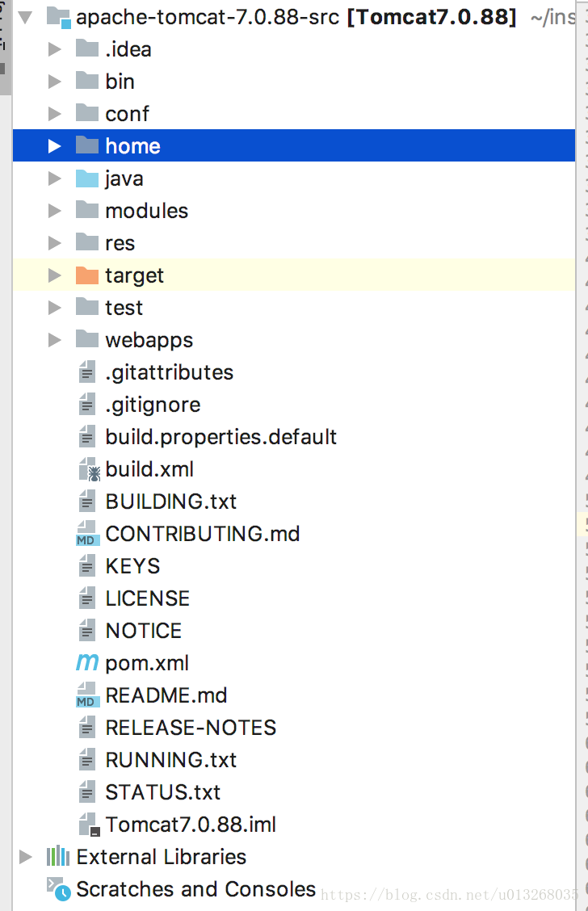The image size is (588, 911).
Task: Select the Scratches and Consoles label
Action: (195, 889)
